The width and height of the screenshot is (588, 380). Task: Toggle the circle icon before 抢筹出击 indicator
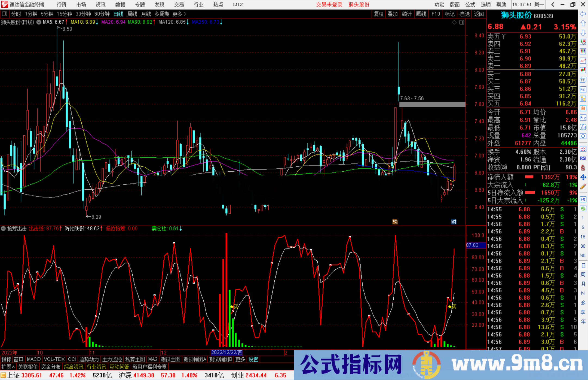coord(3,229)
